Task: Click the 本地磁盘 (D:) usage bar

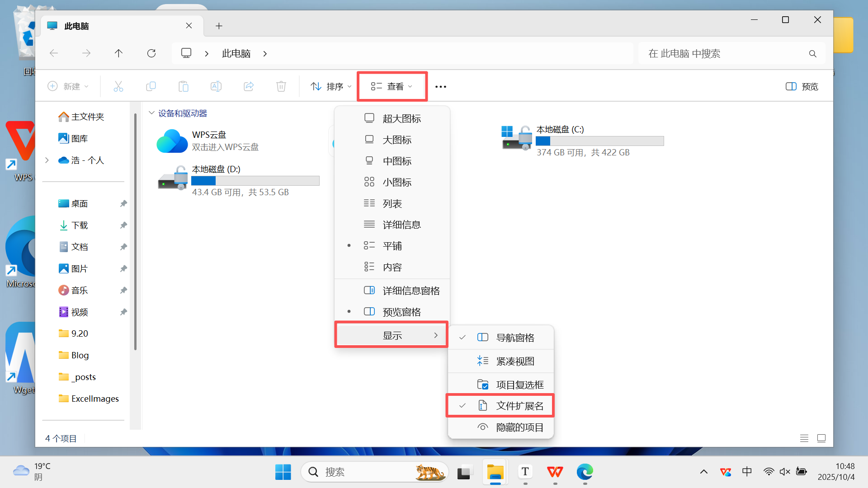Action: point(255,181)
